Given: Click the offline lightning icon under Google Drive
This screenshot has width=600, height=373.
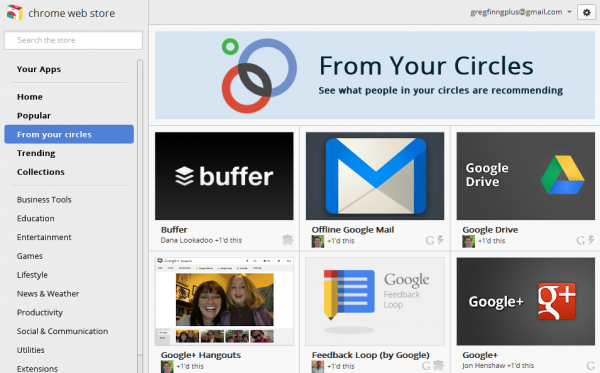Looking at the screenshot, I should tap(591, 240).
